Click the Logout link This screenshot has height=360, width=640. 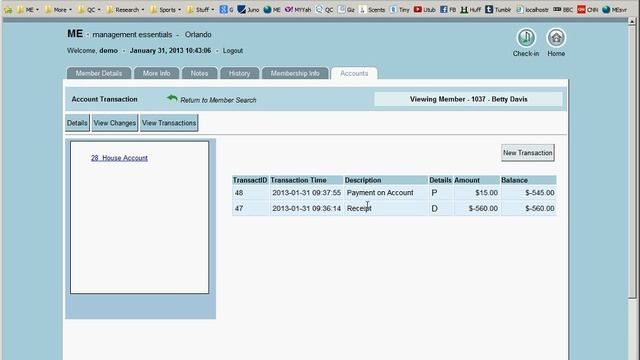tap(233, 51)
